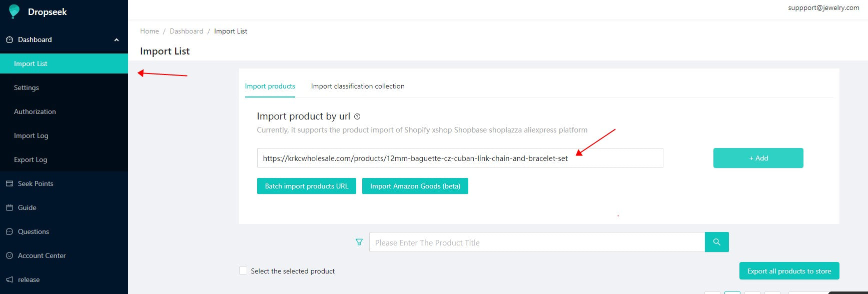This screenshot has height=294, width=868.
Task: Click the filter funnel icon
Action: pyautogui.click(x=359, y=242)
